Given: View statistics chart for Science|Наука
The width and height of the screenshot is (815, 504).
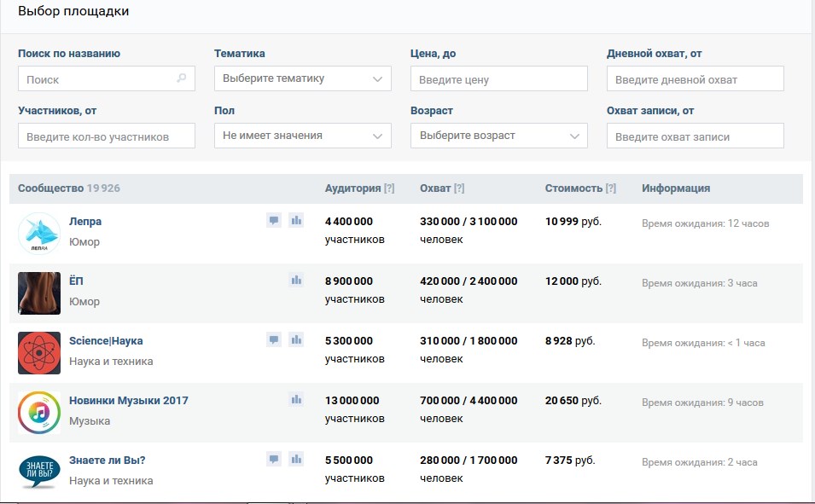Looking at the screenshot, I should pos(296,339).
